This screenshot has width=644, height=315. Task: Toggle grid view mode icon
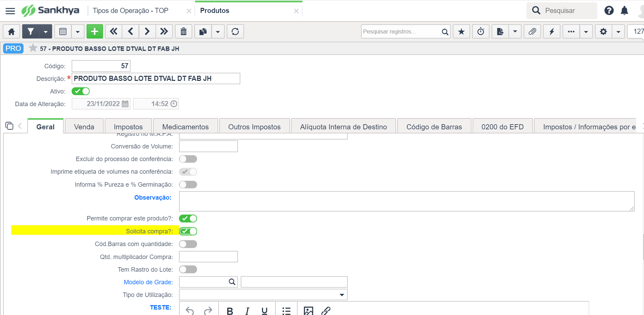coord(63,31)
